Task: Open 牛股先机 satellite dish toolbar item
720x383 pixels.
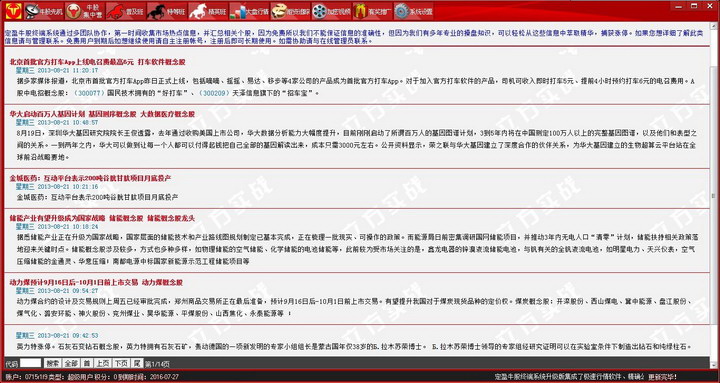Action: pyautogui.click(x=44, y=11)
